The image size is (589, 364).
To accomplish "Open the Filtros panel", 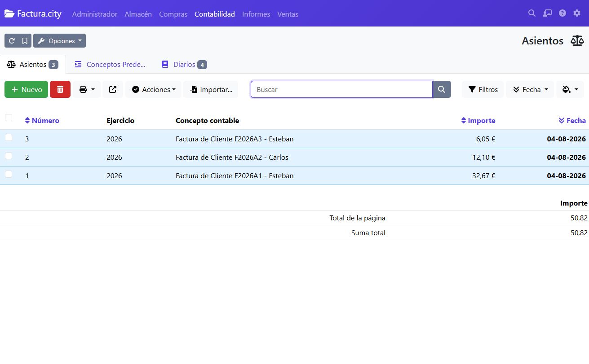I will coord(483,89).
